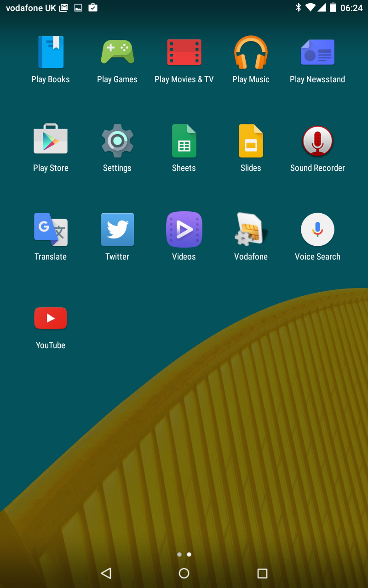The image size is (368, 588).
Task: Open the Vodafone SIM app
Action: point(251,237)
